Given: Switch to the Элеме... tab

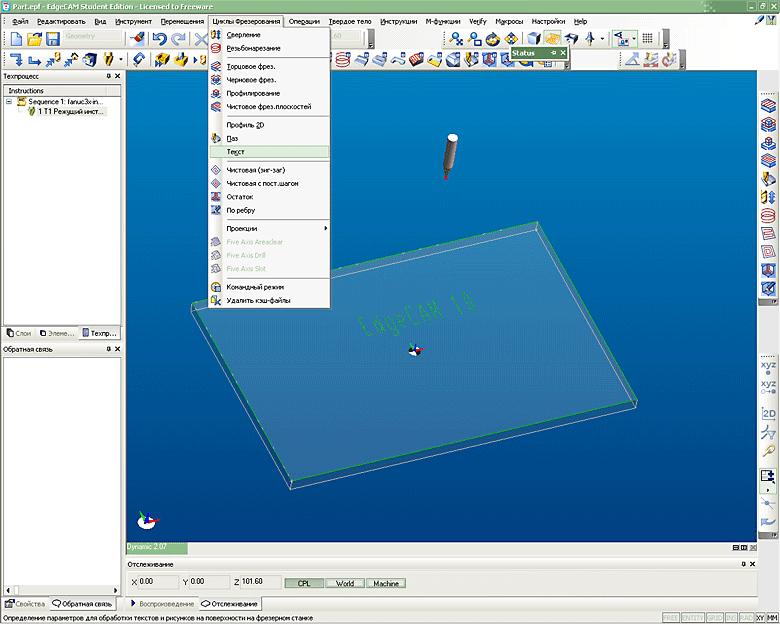Looking at the screenshot, I should pyautogui.click(x=57, y=333).
